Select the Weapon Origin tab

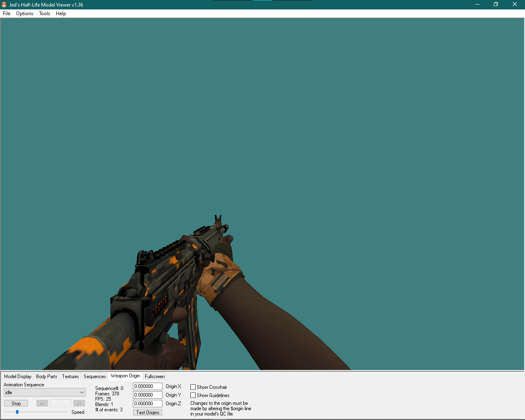tap(126, 376)
